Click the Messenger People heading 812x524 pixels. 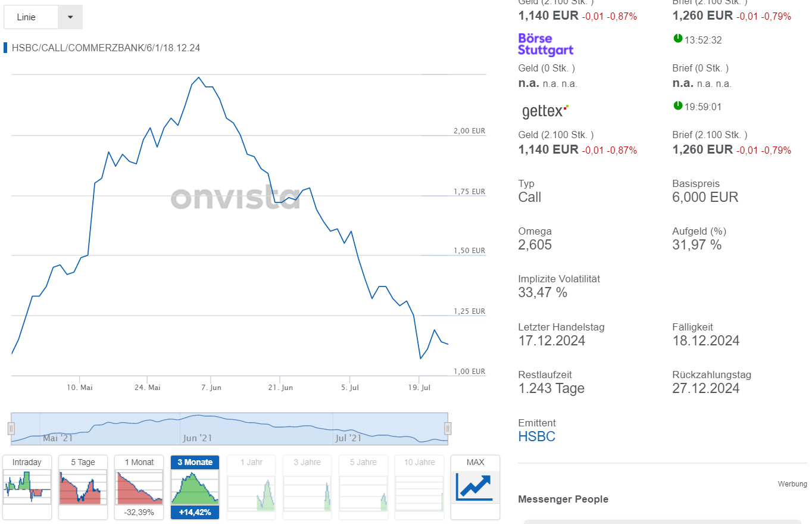[563, 499]
